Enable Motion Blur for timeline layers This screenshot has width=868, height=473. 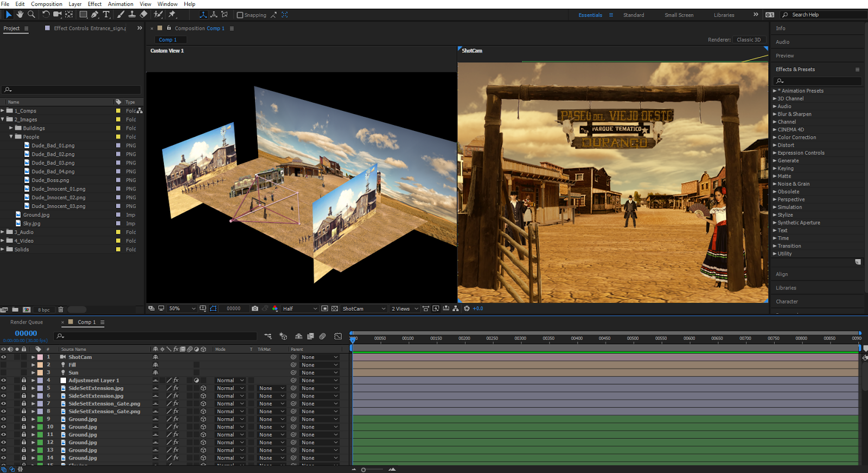(x=322, y=337)
